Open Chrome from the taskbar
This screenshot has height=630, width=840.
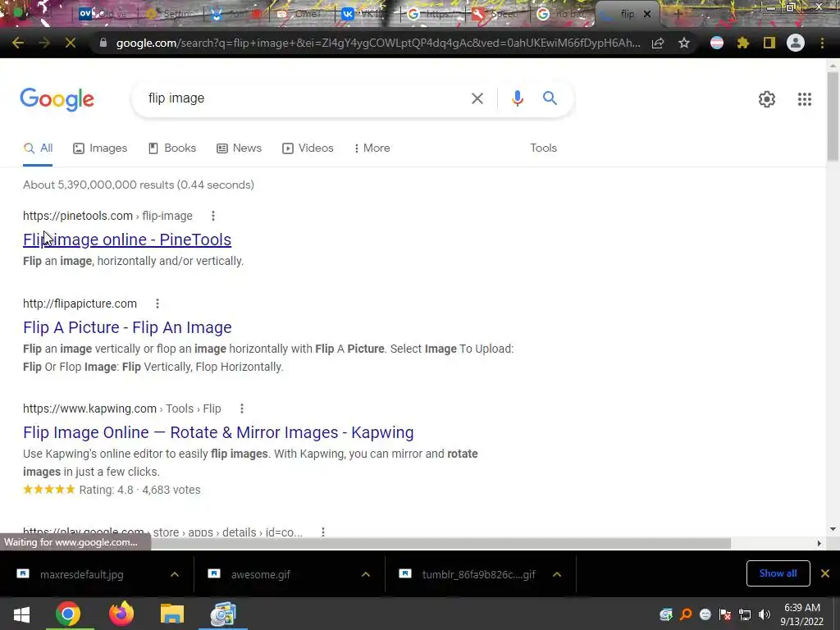[x=67, y=614]
